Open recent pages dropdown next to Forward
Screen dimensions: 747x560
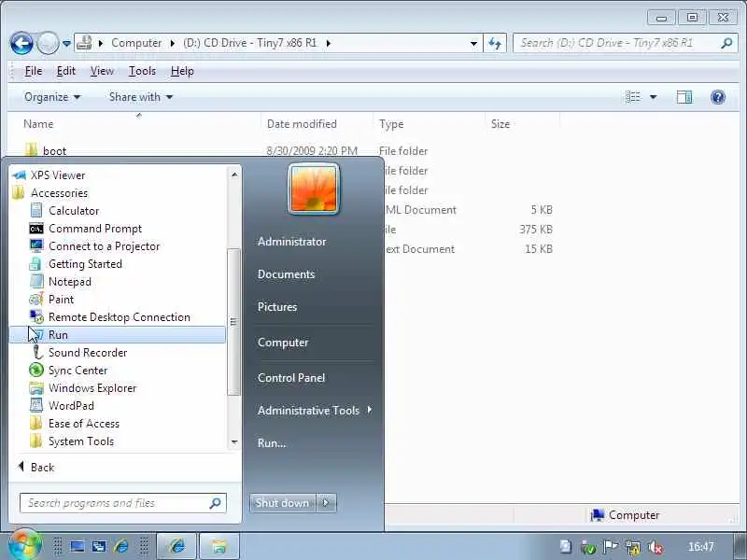pyautogui.click(x=66, y=44)
